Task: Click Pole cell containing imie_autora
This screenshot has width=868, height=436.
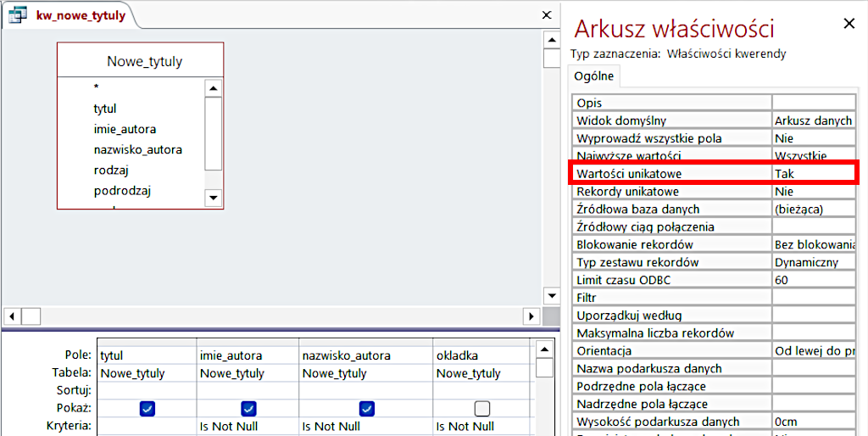Action: (x=248, y=355)
